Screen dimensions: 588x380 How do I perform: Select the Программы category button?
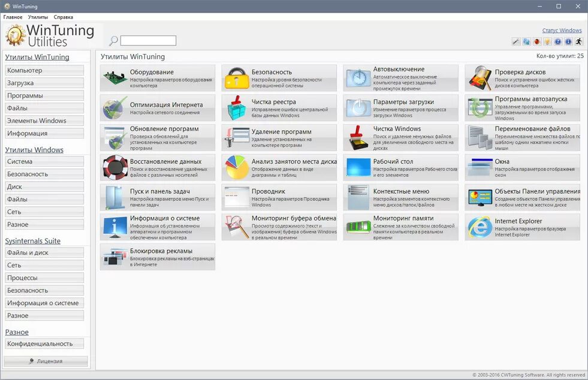[44, 96]
